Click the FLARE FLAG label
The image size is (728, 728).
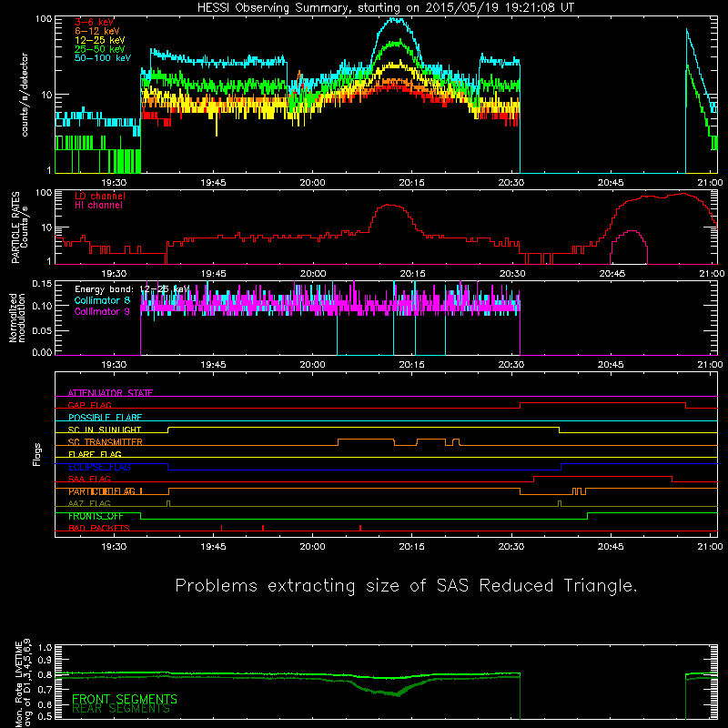[x=95, y=454]
